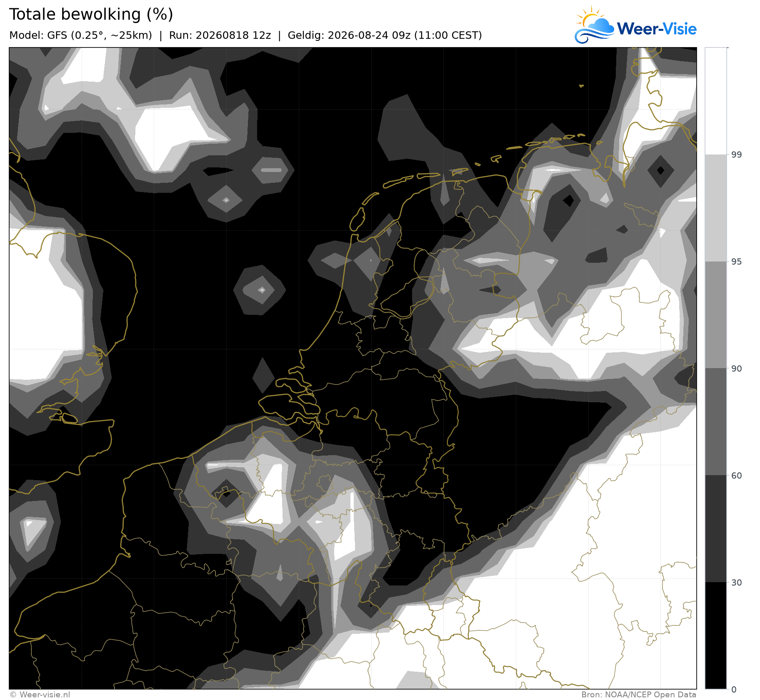Viewport: 760px width, 700px height.
Task: Select the light gray 95-99% colorbar segment
Action: 716,208
